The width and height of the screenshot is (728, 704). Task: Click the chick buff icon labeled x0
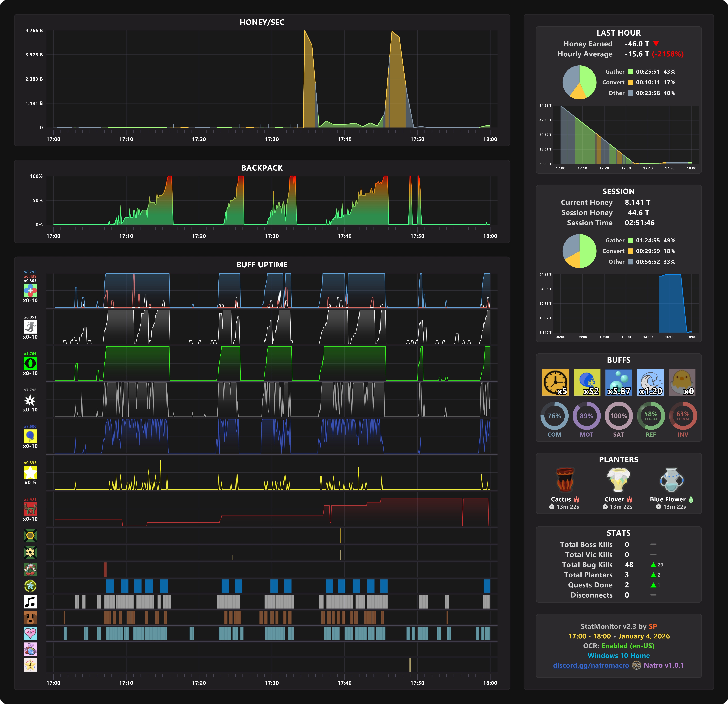point(682,382)
